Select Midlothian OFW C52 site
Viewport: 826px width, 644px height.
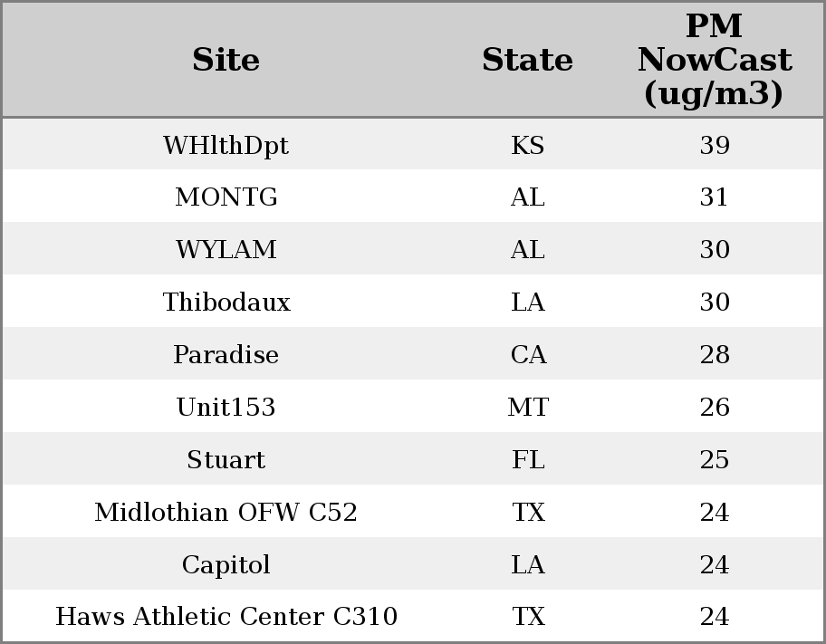coord(226,513)
